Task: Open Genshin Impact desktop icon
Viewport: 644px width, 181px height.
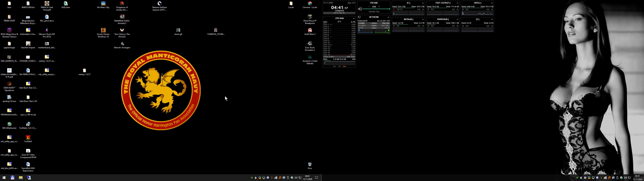Action: click(28, 44)
